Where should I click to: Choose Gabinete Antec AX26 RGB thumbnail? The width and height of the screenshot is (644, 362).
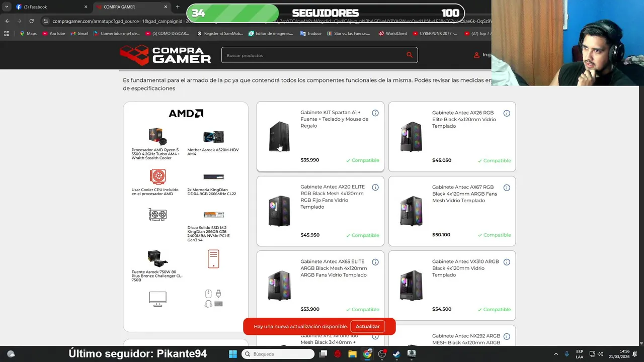tap(411, 136)
